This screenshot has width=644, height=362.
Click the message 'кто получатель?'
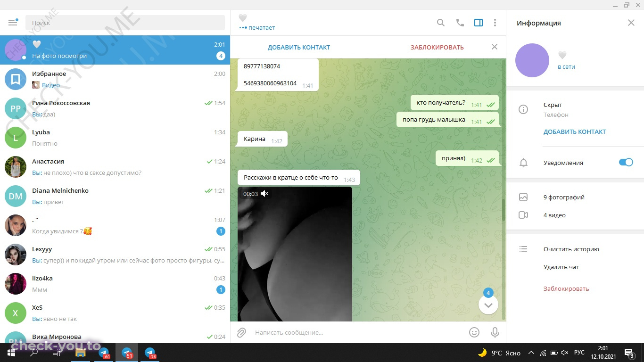tap(454, 103)
